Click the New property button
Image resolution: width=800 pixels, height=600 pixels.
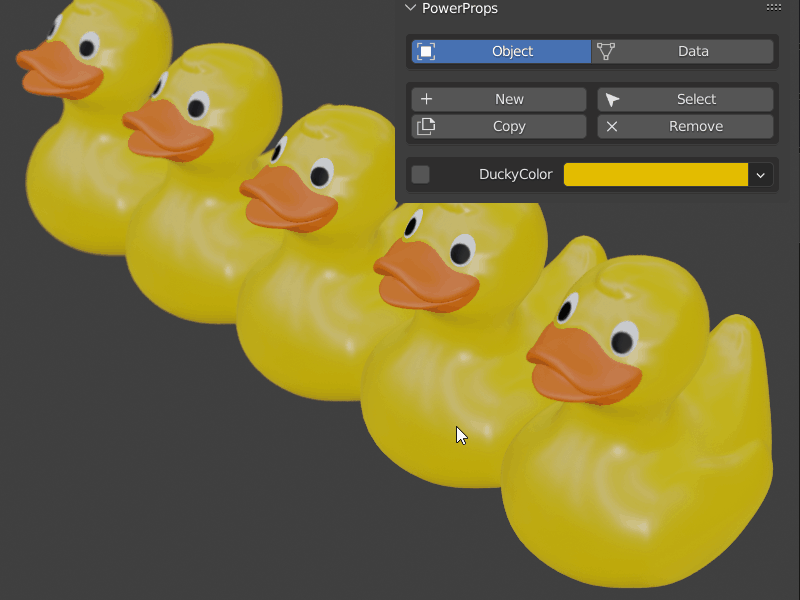[x=498, y=99]
